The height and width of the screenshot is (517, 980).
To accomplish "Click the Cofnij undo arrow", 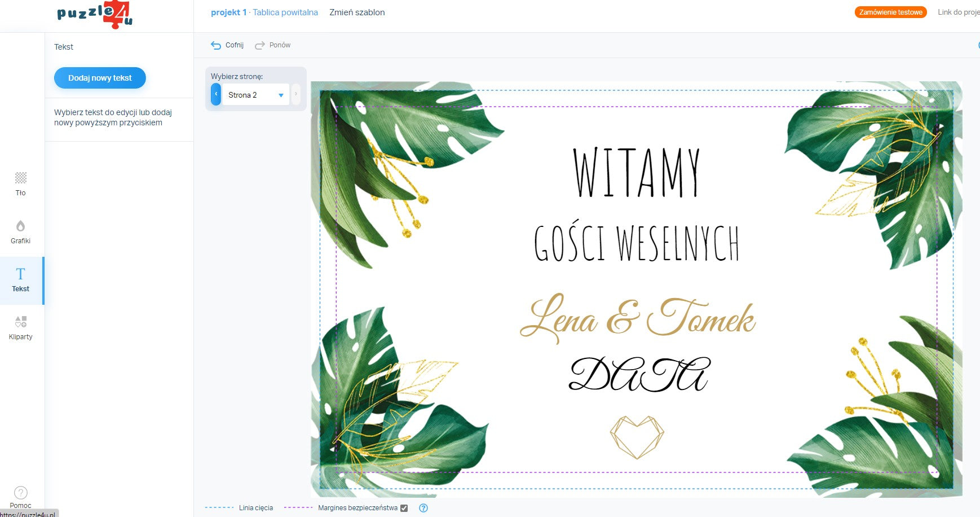I will click(x=216, y=45).
